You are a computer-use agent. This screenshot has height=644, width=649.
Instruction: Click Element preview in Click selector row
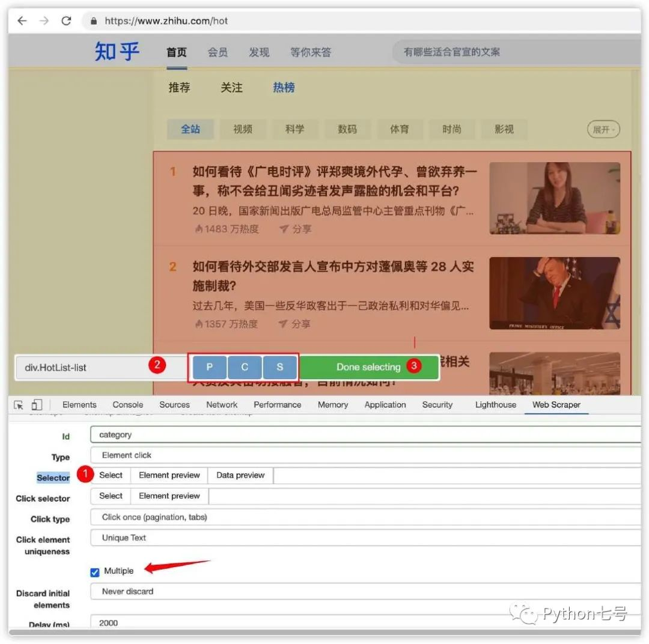tap(169, 496)
